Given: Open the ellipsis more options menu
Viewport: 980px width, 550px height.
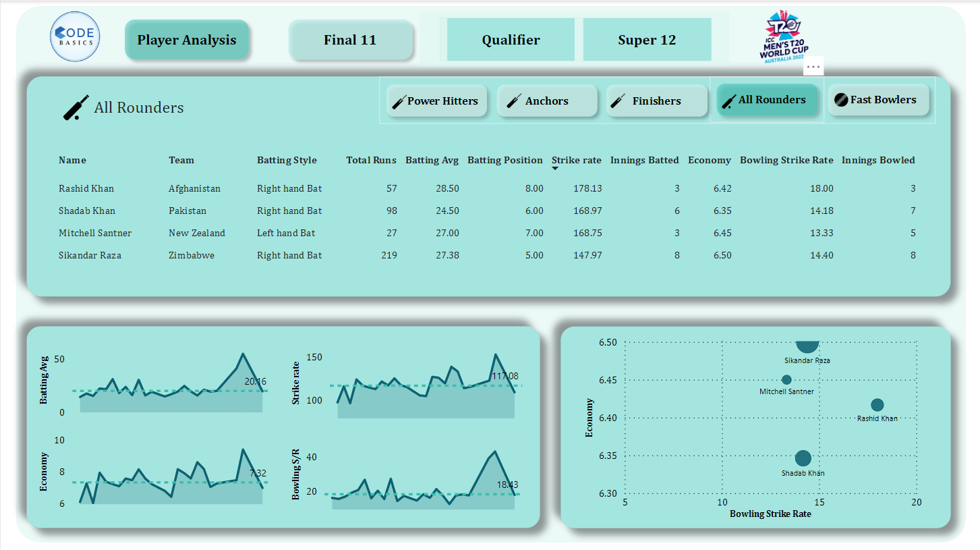Looking at the screenshot, I should click(813, 65).
